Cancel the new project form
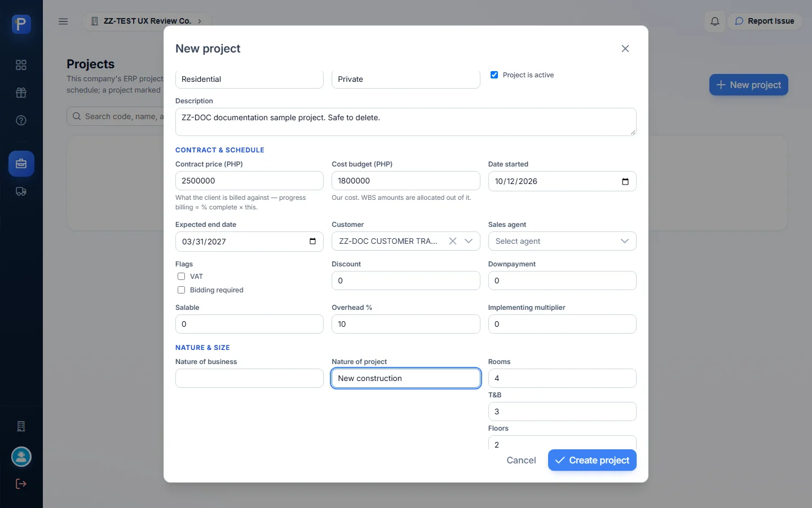 point(521,460)
